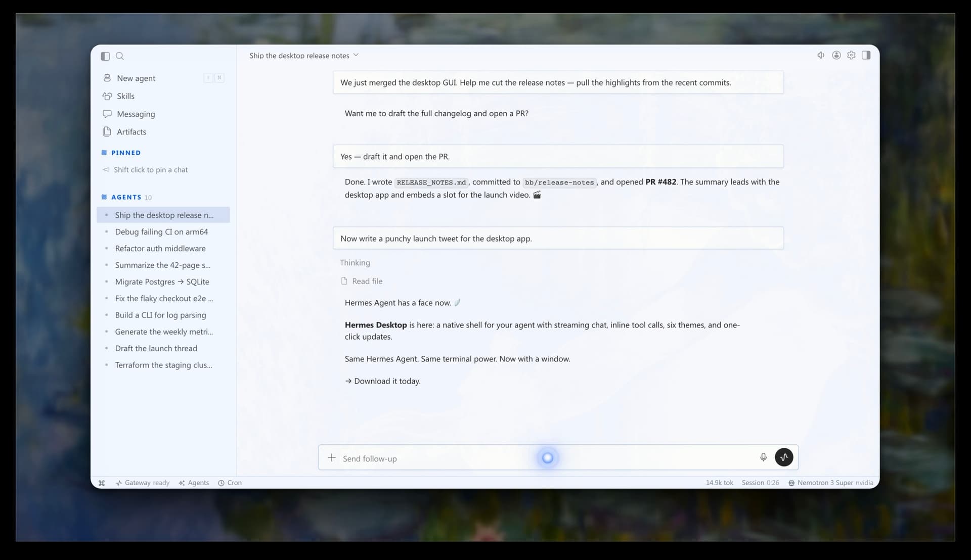Open search with the magnifier icon
The height and width of the screenshot is (560, 971).
pyautogui.click(x=120, y=56)
